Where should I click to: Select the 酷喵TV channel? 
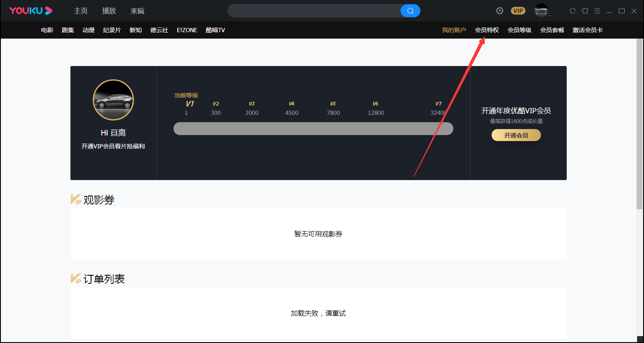point(215,30)
